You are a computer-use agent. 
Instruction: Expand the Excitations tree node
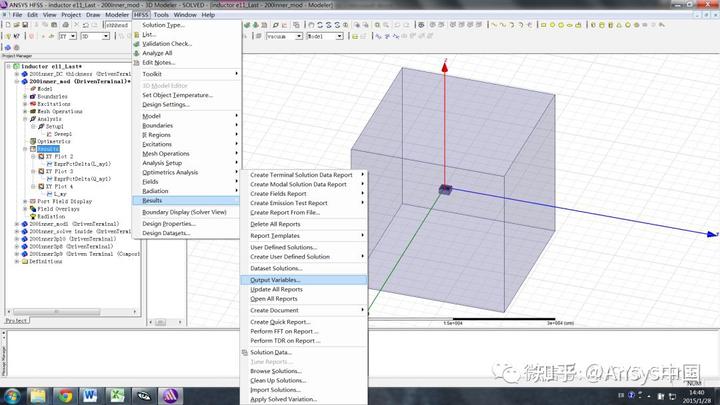pos(25,104)
